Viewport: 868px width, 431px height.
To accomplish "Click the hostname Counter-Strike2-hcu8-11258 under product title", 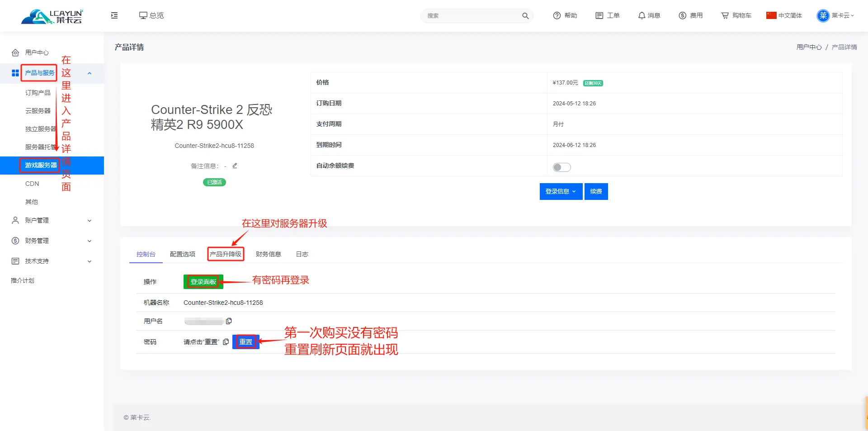I will tap(214, 146).
